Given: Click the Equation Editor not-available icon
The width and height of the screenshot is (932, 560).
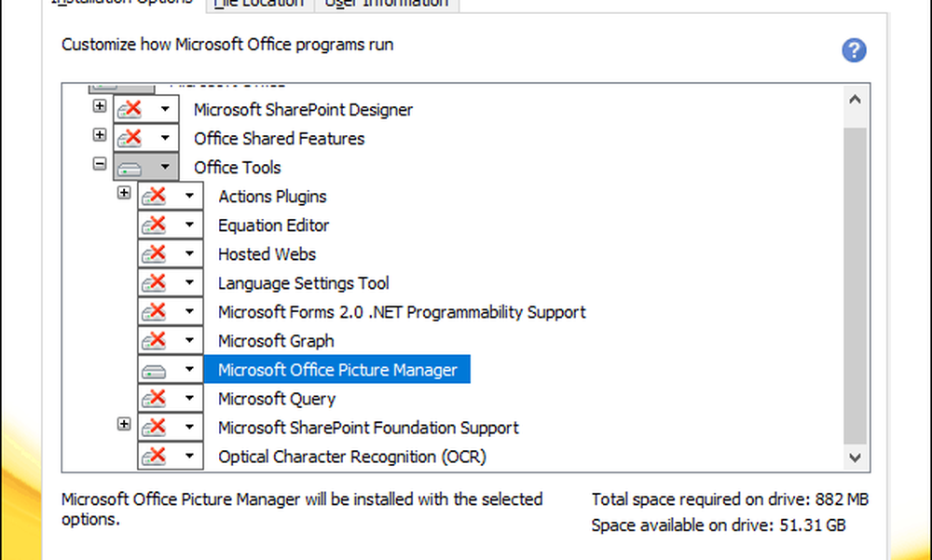Looking at the screenshot, I should point(155,225).
